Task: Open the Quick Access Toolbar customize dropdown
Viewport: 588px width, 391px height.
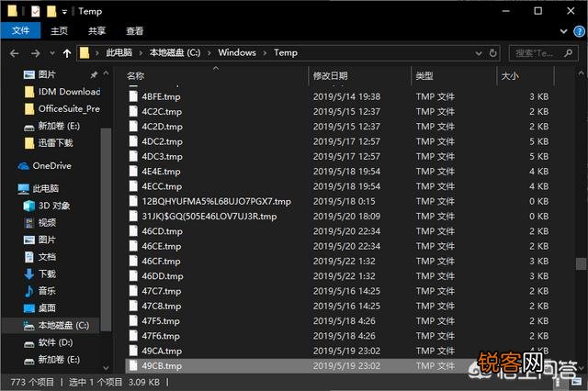Action: coord(64,12)
